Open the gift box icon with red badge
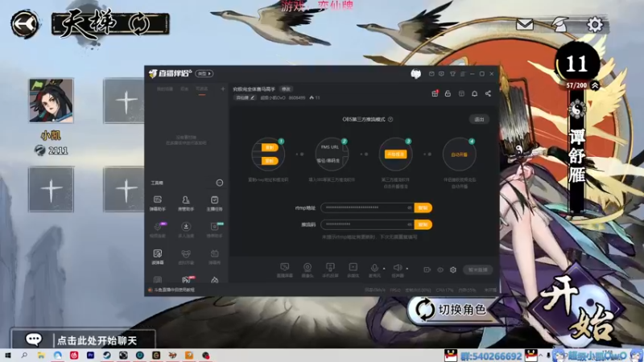Viewport: 644px width, 362px height. click(x=435, y=93)
